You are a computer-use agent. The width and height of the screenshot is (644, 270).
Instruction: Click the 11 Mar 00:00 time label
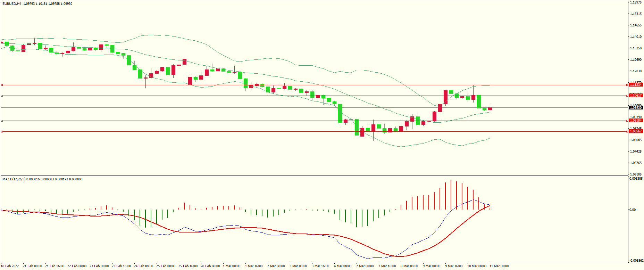tap(499, 266)
